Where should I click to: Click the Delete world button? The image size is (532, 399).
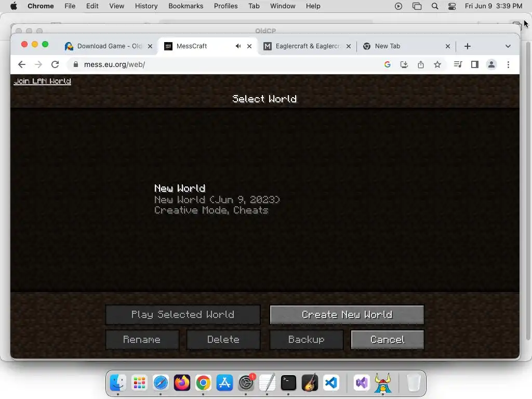[223, 340]
